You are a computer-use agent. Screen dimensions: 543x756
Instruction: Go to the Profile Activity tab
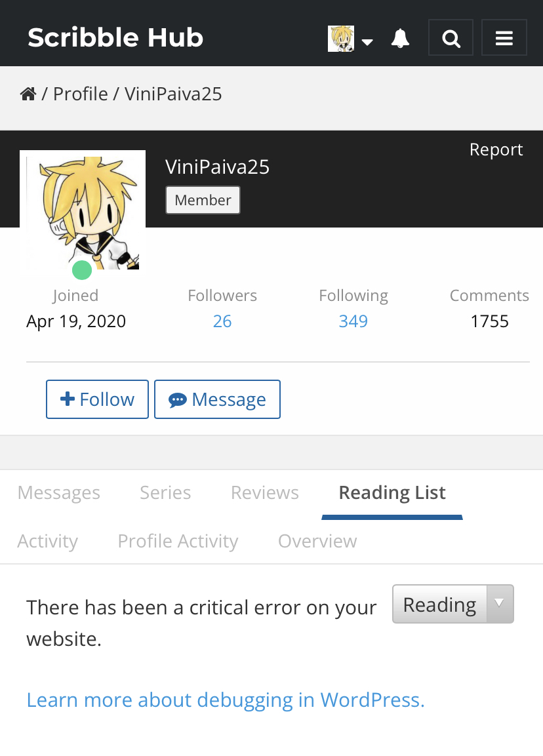[x=178, y=541]
